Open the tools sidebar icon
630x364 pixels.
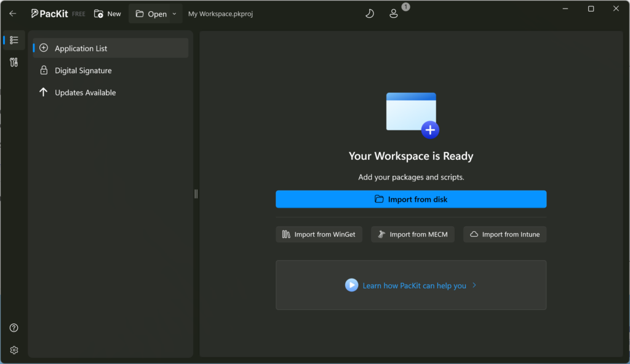(x=14, y=62)
